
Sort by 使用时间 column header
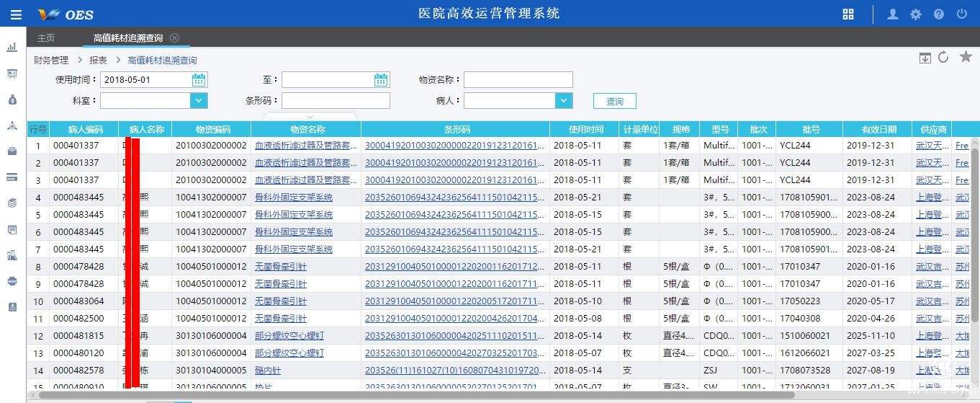(x=586, y=130)
